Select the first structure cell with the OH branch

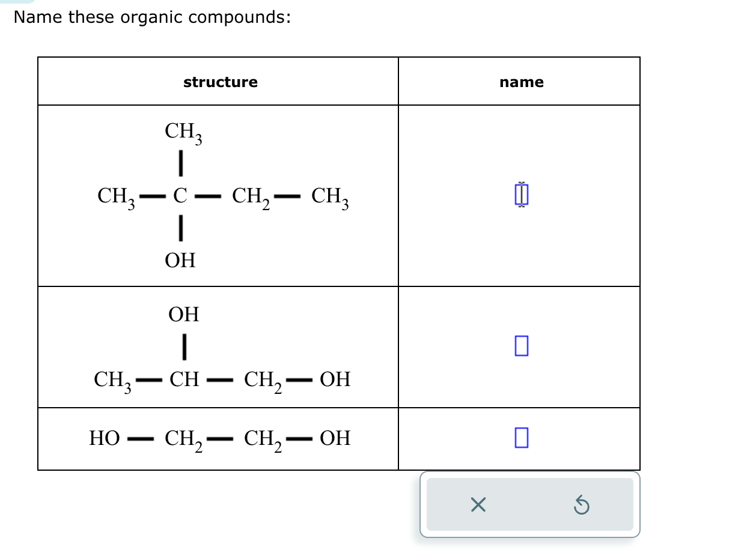[220, 195]
